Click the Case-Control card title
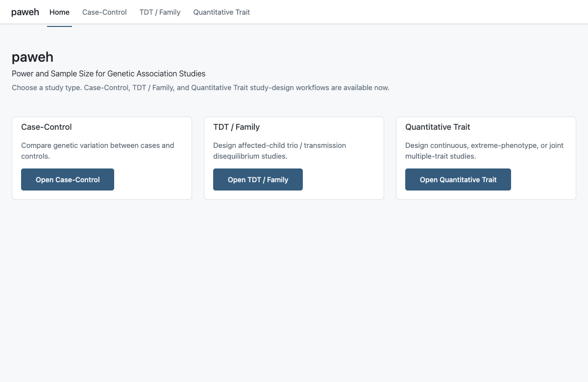The image size is (588, 382). point(47,127)
